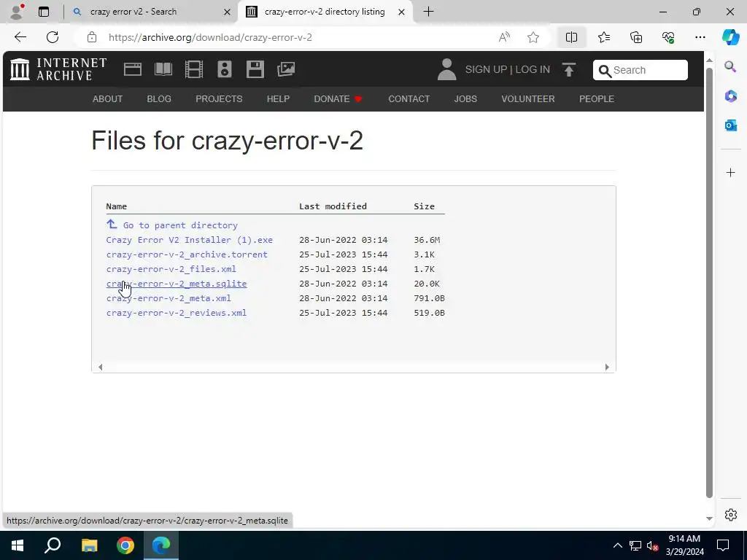This screenshot has width=747, height=560.
Task: Click the page vertical scrollbar
Action: (709, 283)
